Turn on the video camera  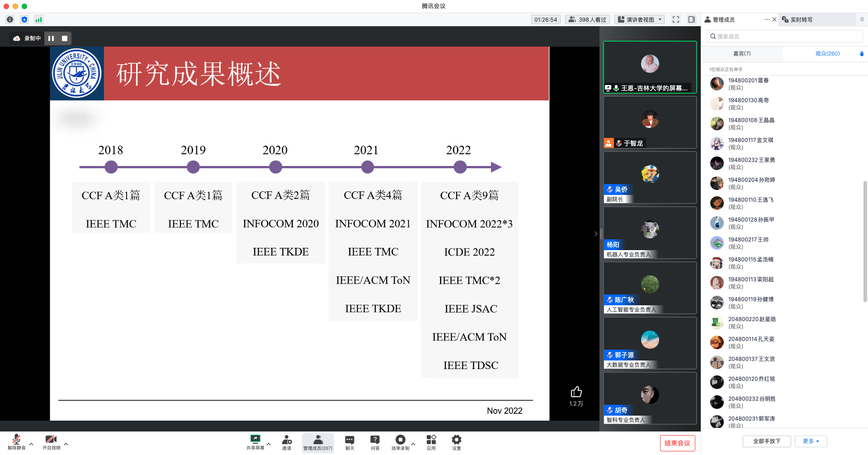tap(51, 442)
